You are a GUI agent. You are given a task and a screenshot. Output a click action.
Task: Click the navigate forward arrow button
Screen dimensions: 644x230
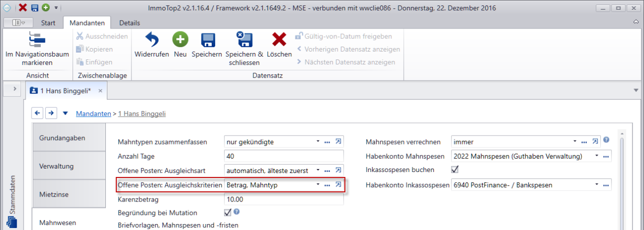51,113
